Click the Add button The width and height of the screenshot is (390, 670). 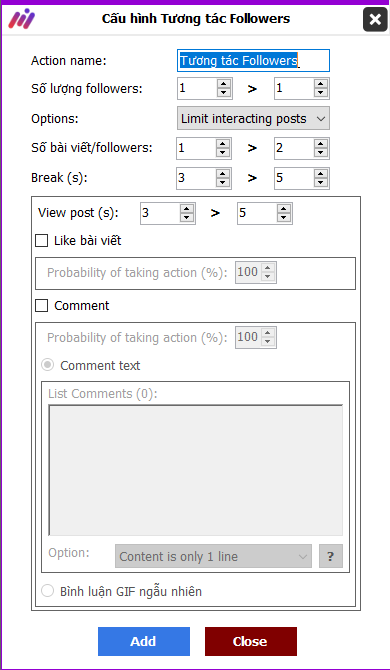coord(144,641)
